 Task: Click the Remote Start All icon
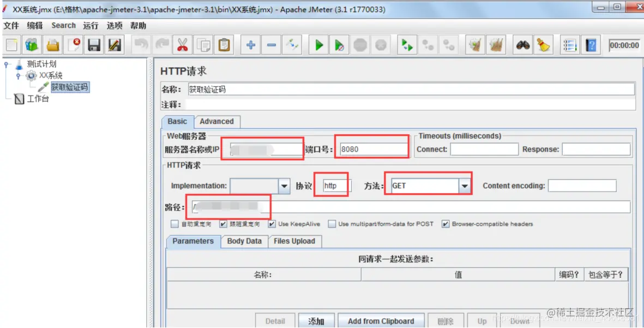(407, 45)
